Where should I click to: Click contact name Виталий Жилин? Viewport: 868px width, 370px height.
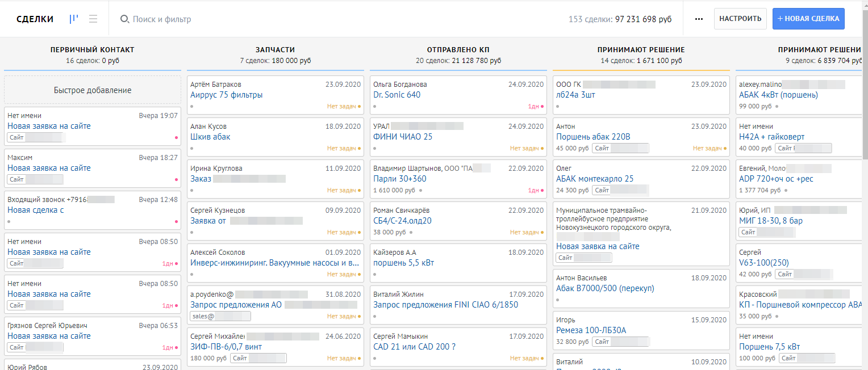[398, 295]
